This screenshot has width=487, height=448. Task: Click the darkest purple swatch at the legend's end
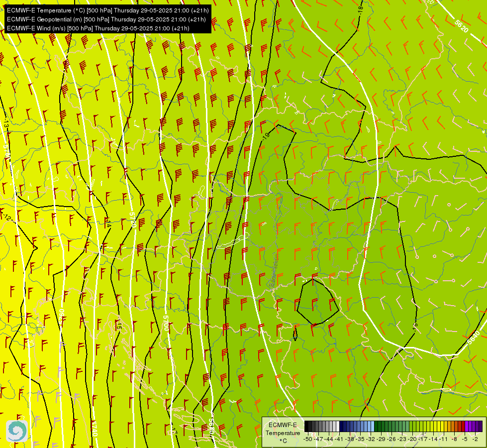click(x=481, y=426)
